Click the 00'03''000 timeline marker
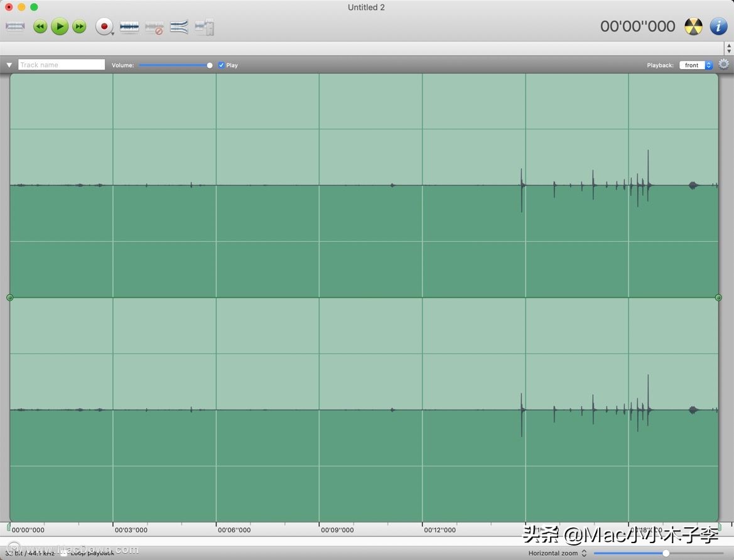This screenshot has height=560, width=734. point(131,530)
